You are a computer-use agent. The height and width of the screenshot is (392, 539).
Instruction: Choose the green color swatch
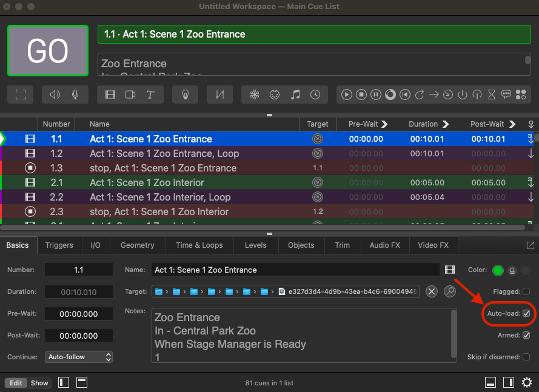pyautogui.click(x=498, y=270)
